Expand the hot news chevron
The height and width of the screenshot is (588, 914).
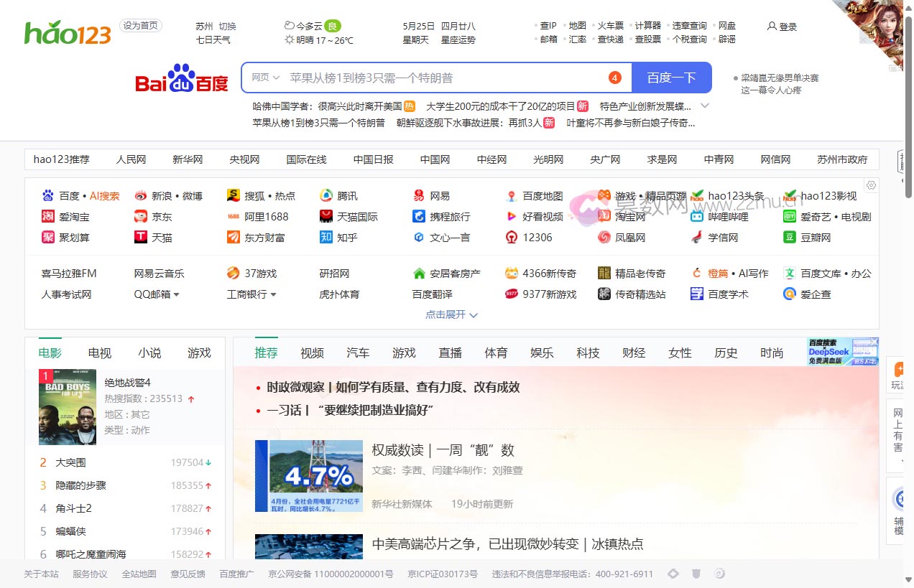click(x=705, y=106)
